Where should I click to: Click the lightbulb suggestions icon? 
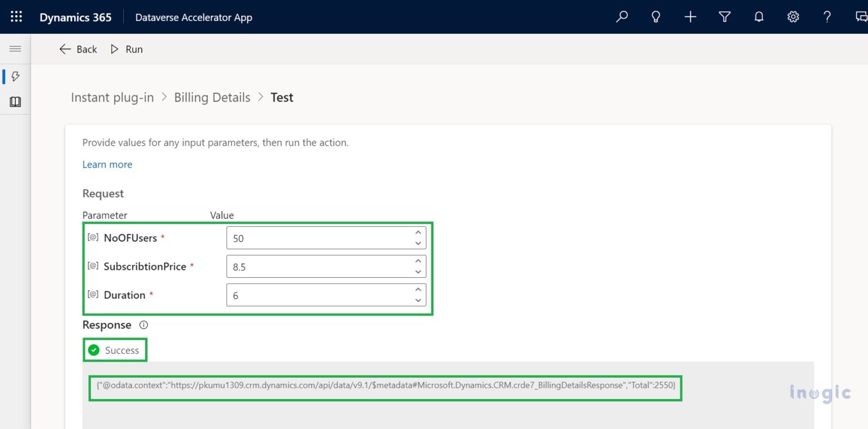click(x=656, y=17)
